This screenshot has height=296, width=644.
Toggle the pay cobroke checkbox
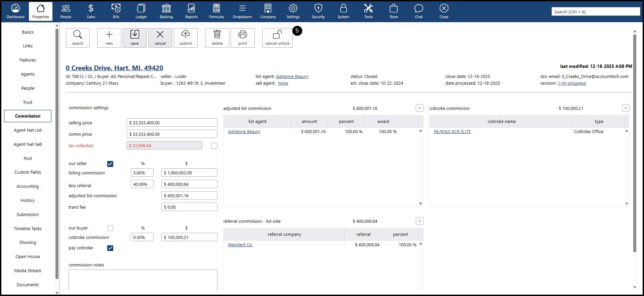point(110,248)
